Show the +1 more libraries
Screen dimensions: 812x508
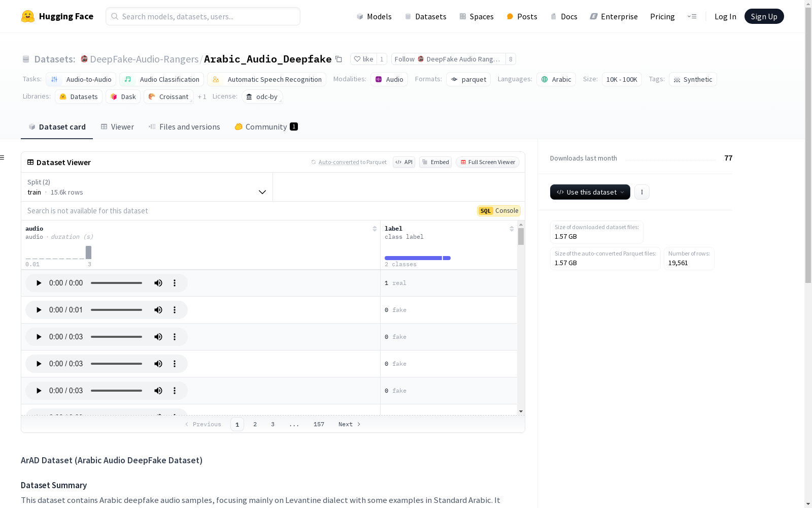202,97
